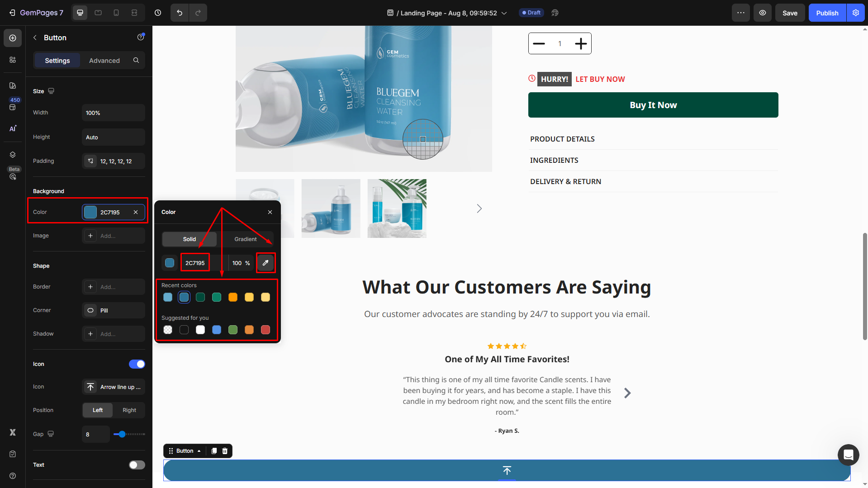Image resolution: width=868 pixels, height=488 pixels.
Task: Click the preview eye icon
Action: pos(763,13)
